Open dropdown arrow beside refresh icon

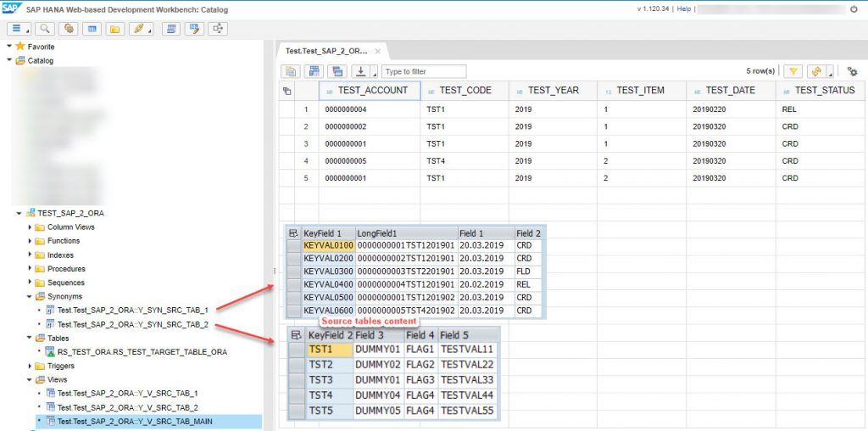pyautogui.click(x=830, y=74)
